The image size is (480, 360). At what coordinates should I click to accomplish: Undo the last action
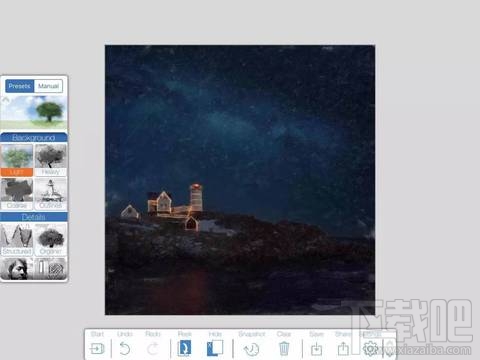(125, 349)
